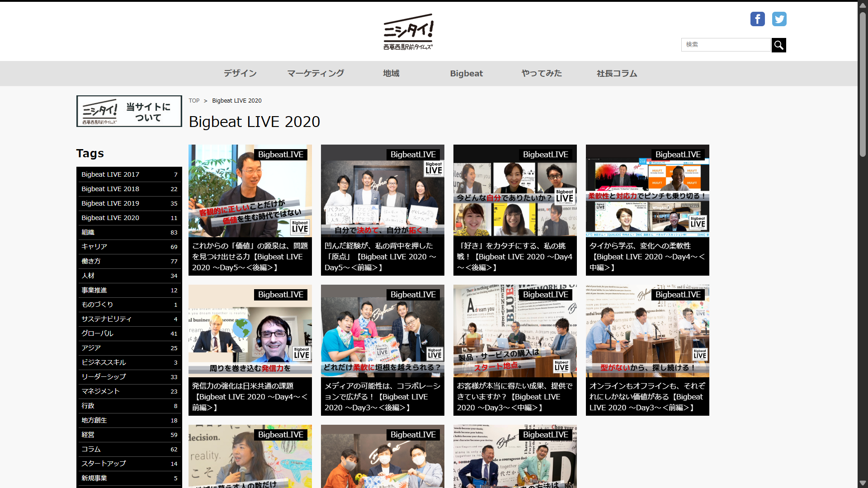Select the キャリア tag
The image size is (868, 488).
pyautogui.click(x=129, y=247)
